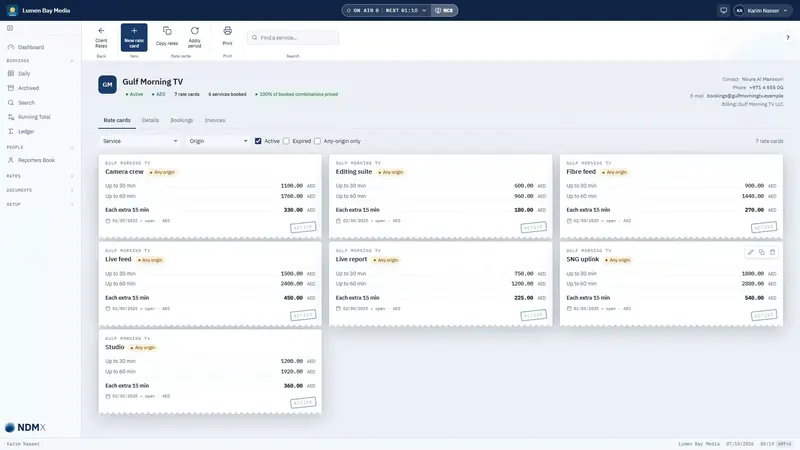Delete the SNG uplink rate card

tap(772, 252)
